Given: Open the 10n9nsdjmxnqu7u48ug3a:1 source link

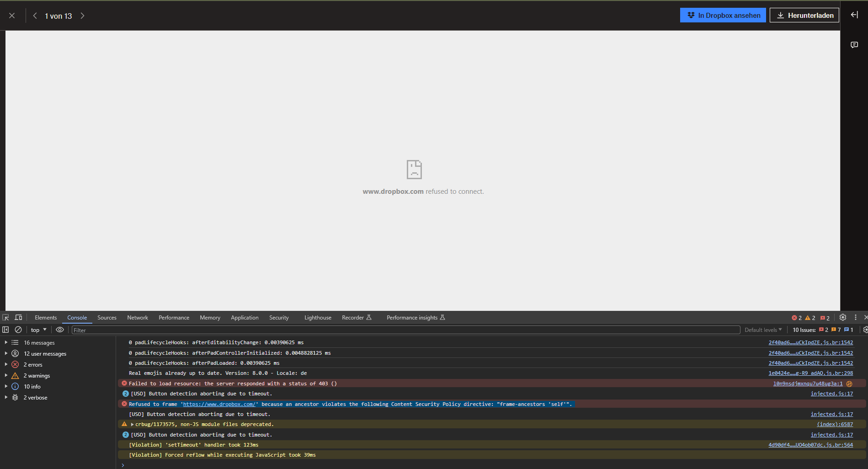Looking at the screenshot, I should tap(808, 384).
